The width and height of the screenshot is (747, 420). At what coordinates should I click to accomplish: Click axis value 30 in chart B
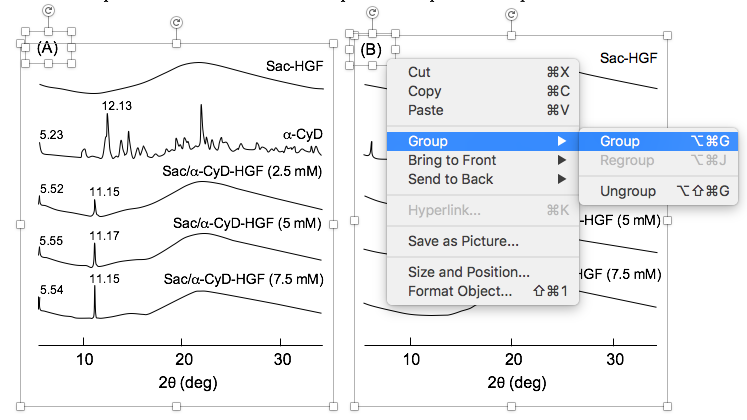(x=615, y=360)
